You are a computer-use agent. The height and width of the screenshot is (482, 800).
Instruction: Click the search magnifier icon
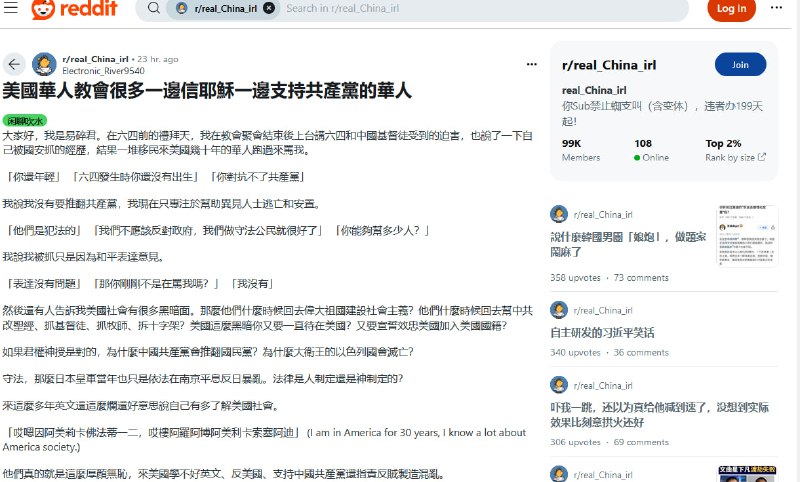(x=154, y=8)
